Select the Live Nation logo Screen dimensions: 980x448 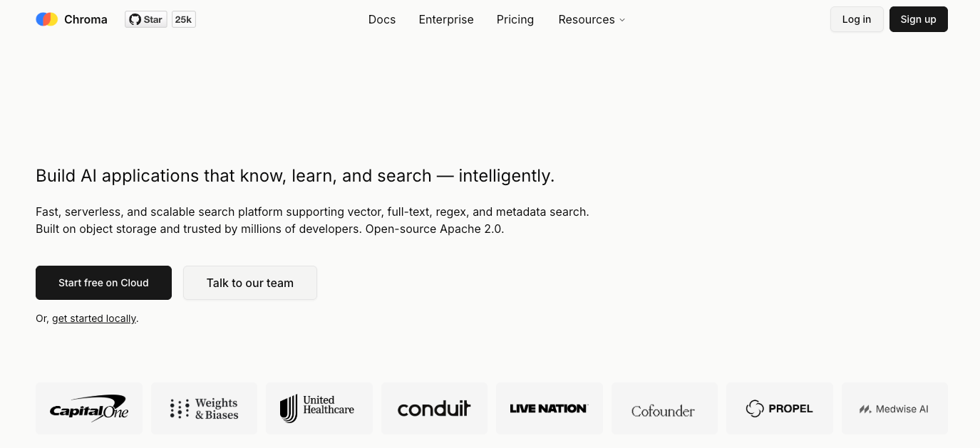(549, 409)
